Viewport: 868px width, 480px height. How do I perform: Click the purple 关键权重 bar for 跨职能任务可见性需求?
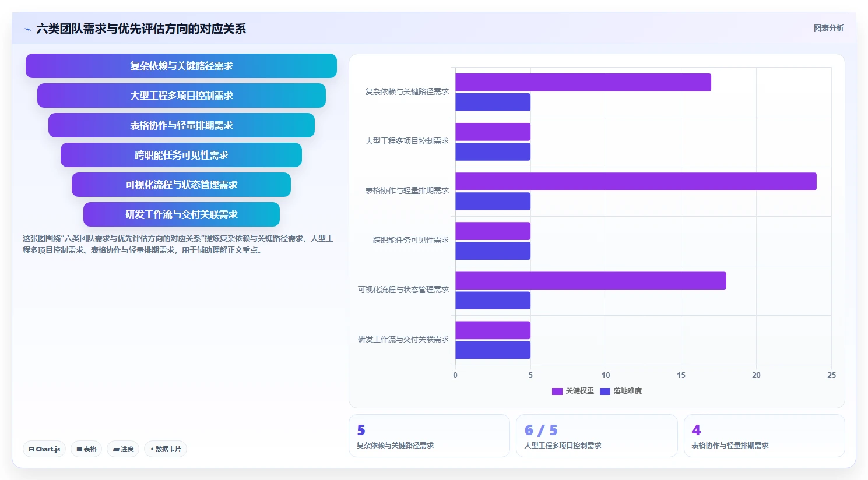[x=493, y=231]
